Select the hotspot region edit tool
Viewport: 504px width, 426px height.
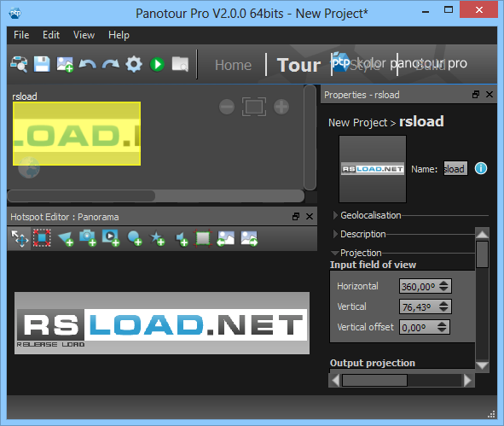coord(42,238)
